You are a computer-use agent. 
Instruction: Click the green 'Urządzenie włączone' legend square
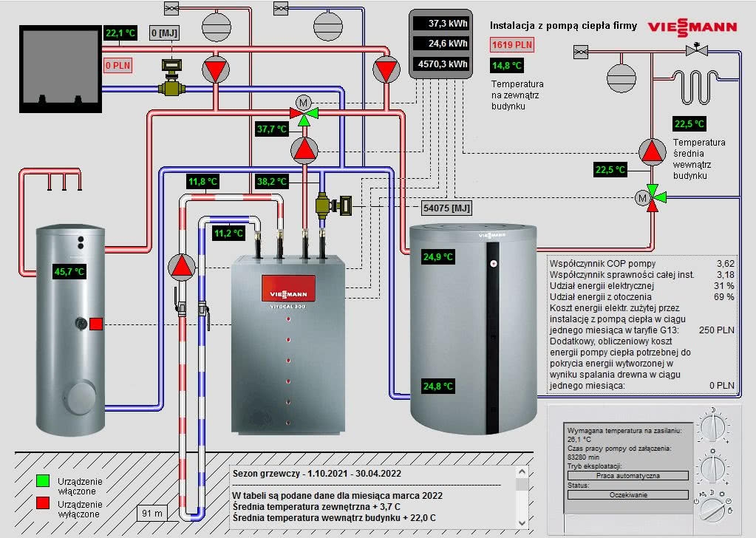pyautogui.click(x=43, y=480)
